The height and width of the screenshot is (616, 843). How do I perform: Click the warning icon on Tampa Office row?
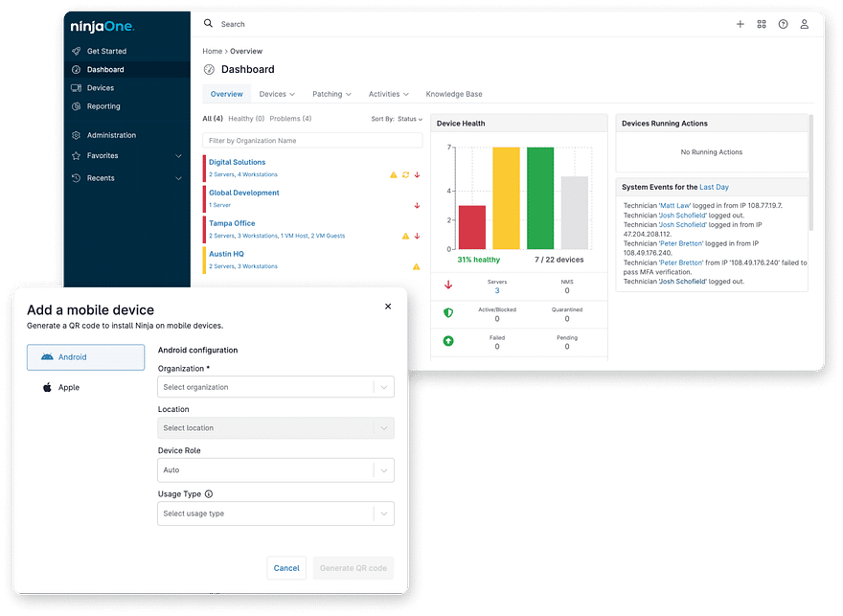point(406,236)
